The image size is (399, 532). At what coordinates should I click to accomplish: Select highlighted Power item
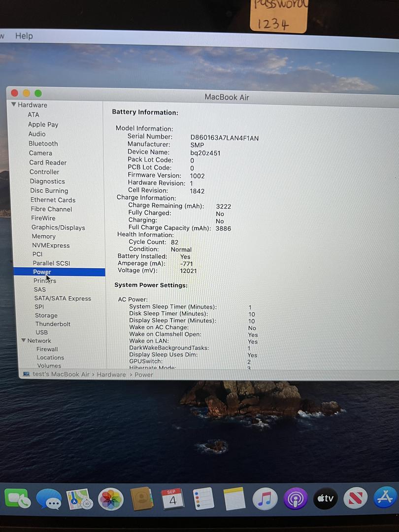click(x=60, y=272)
